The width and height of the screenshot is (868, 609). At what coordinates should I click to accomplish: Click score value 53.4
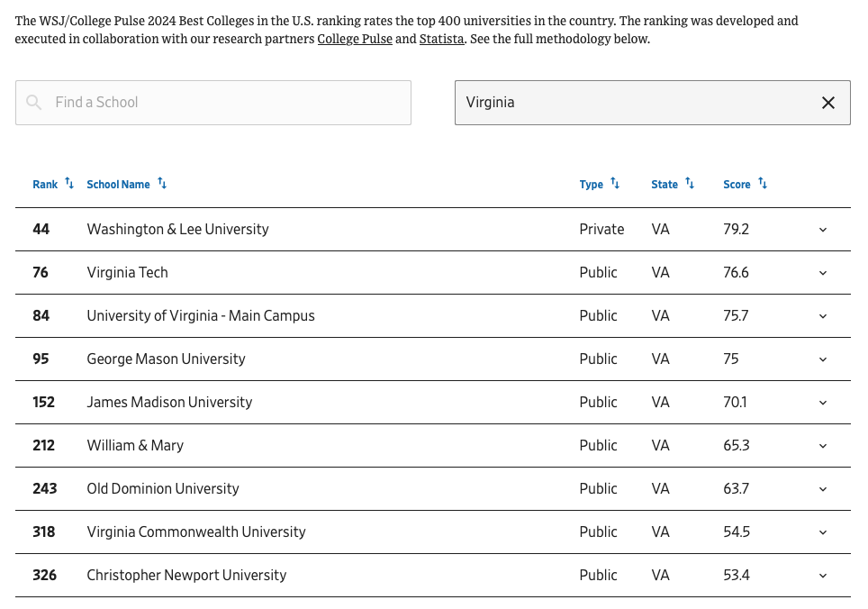(737, 575)
